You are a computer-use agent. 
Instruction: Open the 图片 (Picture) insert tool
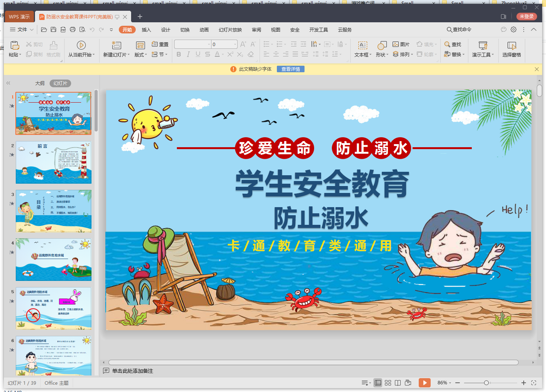(x=400, y=44)
